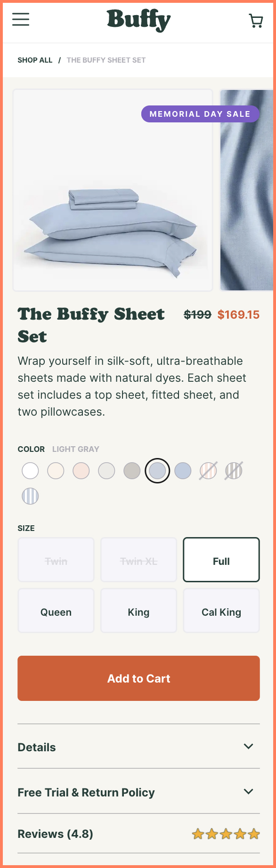Select the Queen size option

[56, 611]
